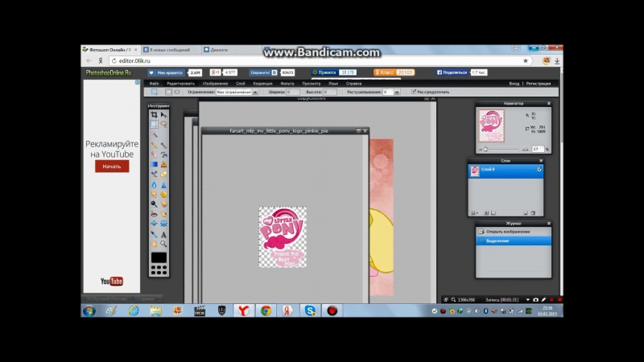644x362 pixels.
Task: Select the Zoom magnifier tool
Action: [163, 244]
